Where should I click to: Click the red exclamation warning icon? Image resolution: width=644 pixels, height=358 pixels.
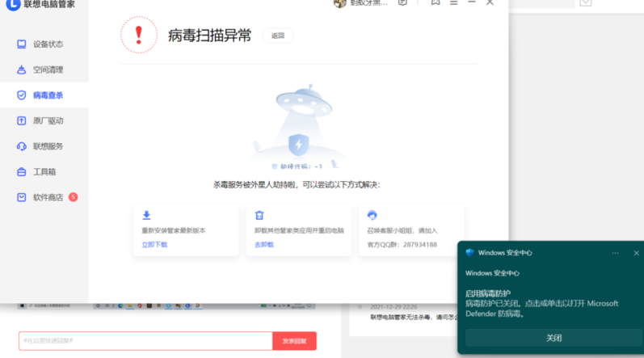coord(139,35)
